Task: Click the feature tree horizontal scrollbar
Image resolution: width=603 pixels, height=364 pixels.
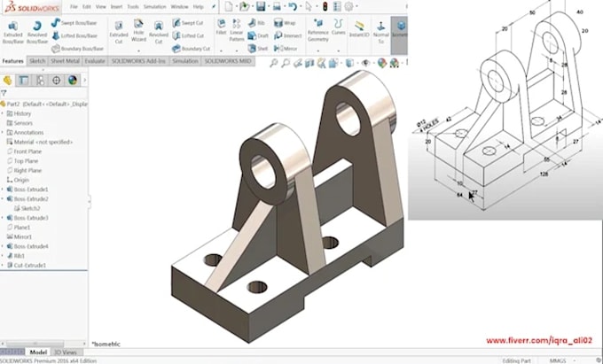Action: pos(35,344)
